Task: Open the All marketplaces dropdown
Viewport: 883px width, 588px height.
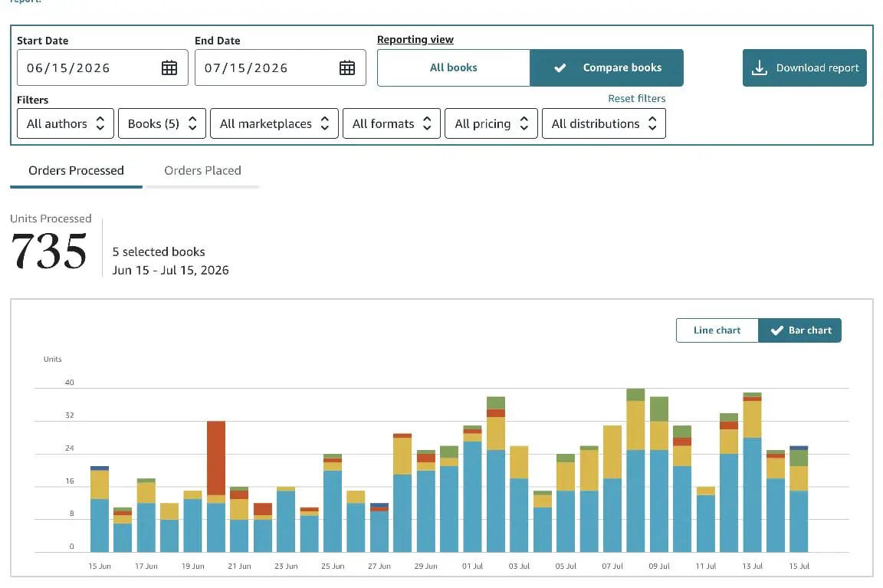Action: tap(274, 123)
